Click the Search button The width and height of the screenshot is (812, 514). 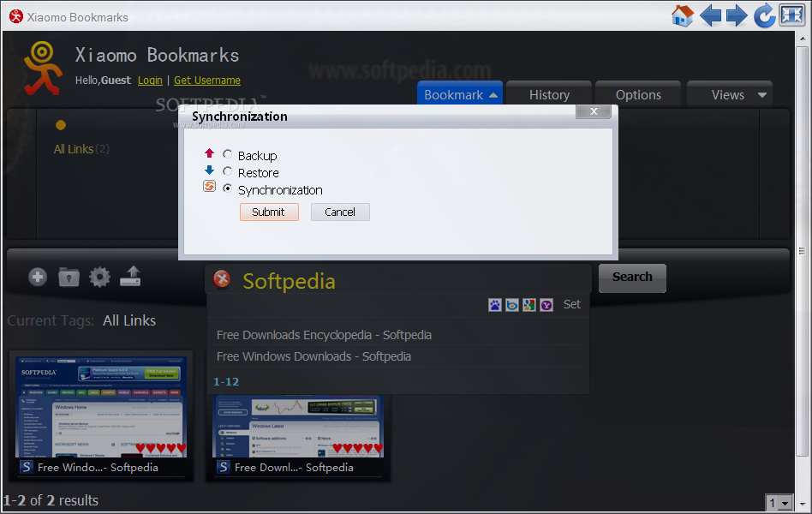[x=632, y=278]
